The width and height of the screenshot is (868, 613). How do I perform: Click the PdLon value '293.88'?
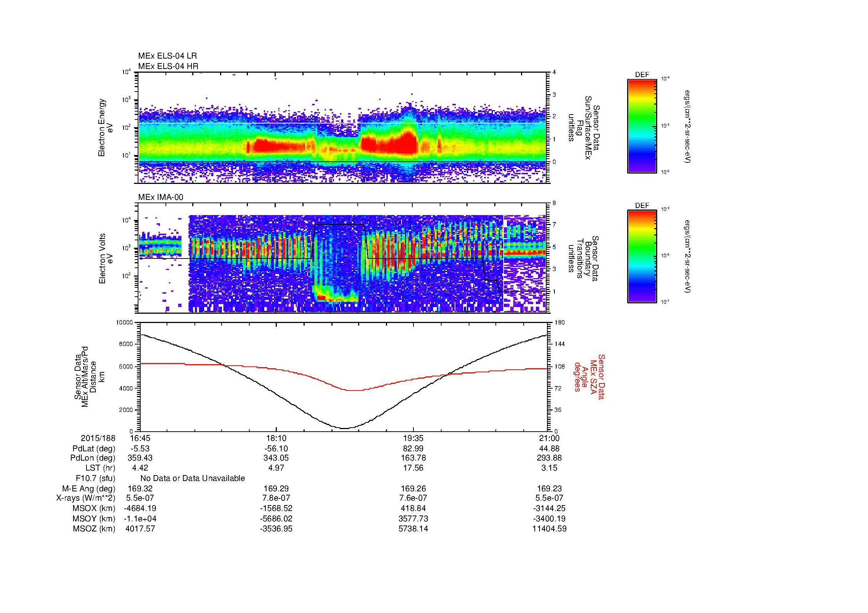(x=550, y=458)
